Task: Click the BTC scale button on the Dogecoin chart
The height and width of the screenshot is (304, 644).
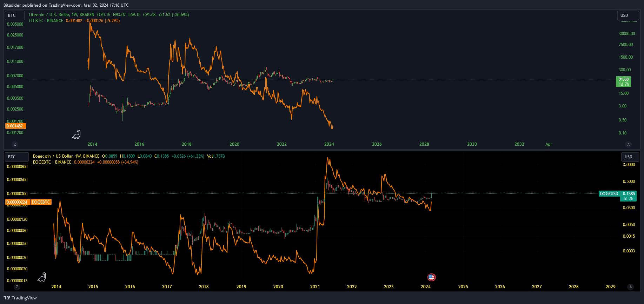Action: [x=16, y=157]
